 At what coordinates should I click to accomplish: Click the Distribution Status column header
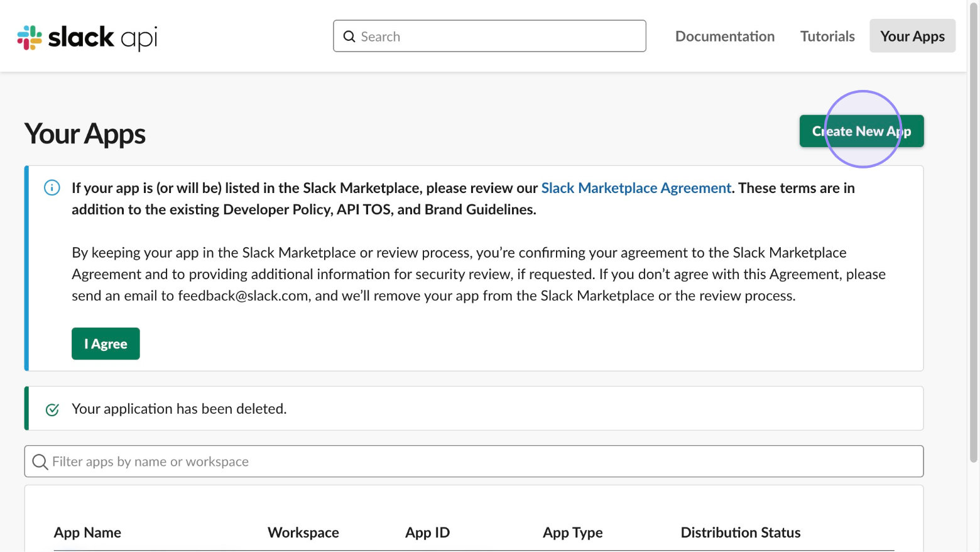coord(740,533)
